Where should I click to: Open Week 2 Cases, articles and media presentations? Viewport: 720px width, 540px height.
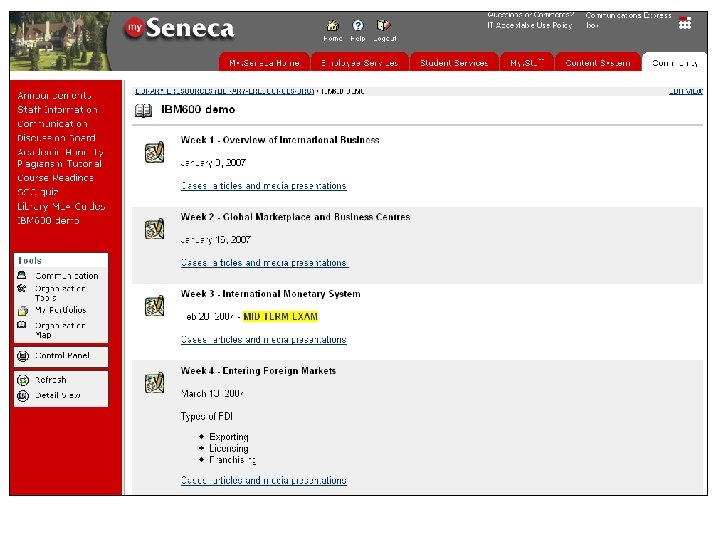[264, 263]
